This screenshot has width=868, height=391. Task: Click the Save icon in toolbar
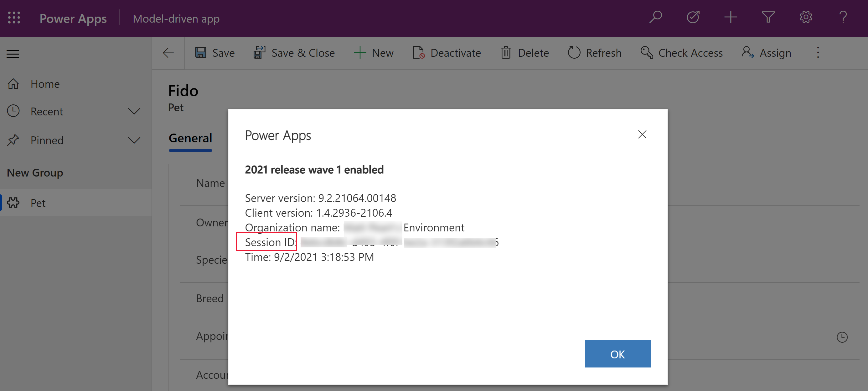click(200, 53)
